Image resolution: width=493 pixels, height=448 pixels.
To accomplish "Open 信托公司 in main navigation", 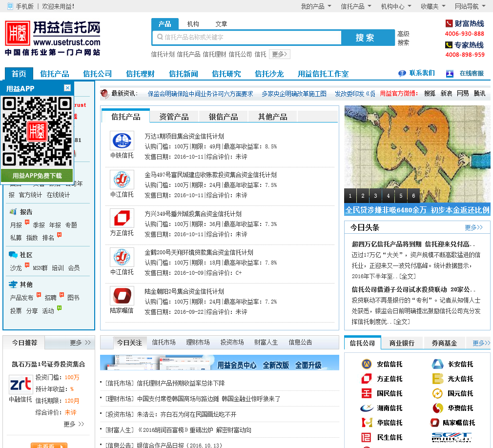I will click(x=97, y=74).
